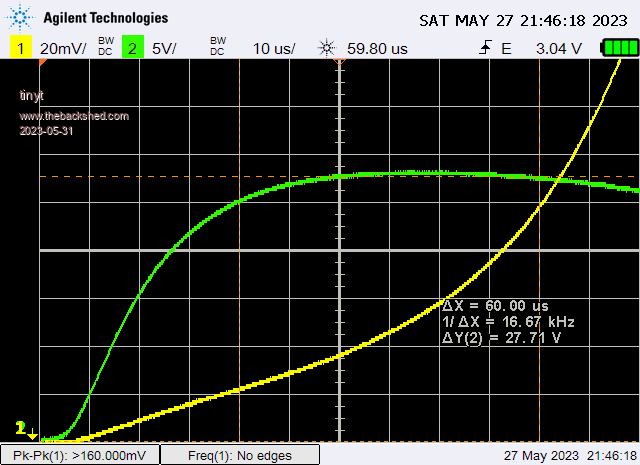Image resolution: width=640 pixels, height=465 pixels.
Task: Open the 10 us/ timebase setting
Action: pos(273,48)
